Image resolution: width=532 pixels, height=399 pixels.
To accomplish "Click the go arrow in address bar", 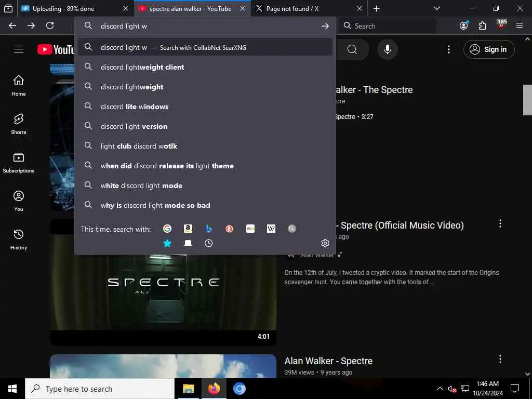I will pyautogui.click(x=325, y=26).
